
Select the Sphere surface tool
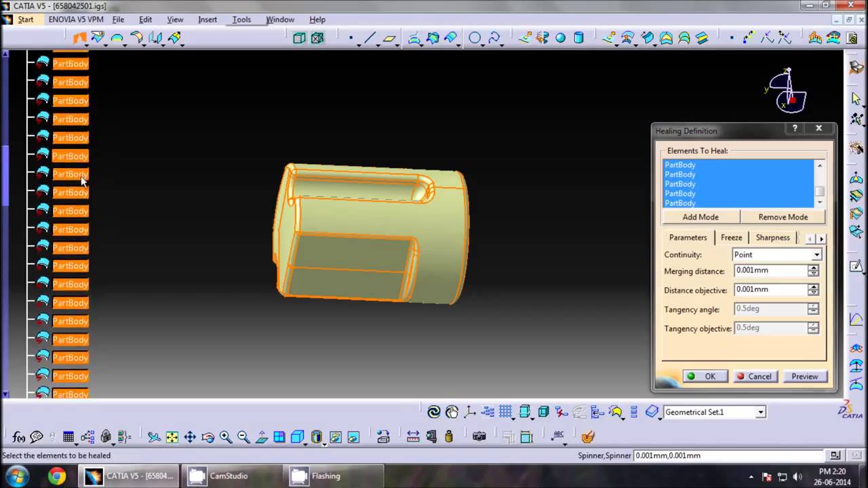click(560, 38)
